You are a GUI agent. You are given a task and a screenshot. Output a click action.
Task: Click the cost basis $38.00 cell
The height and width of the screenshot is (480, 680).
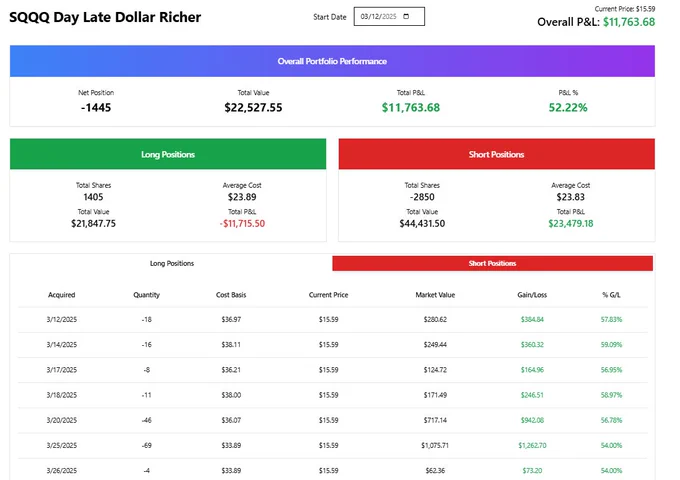click(231, 395)
